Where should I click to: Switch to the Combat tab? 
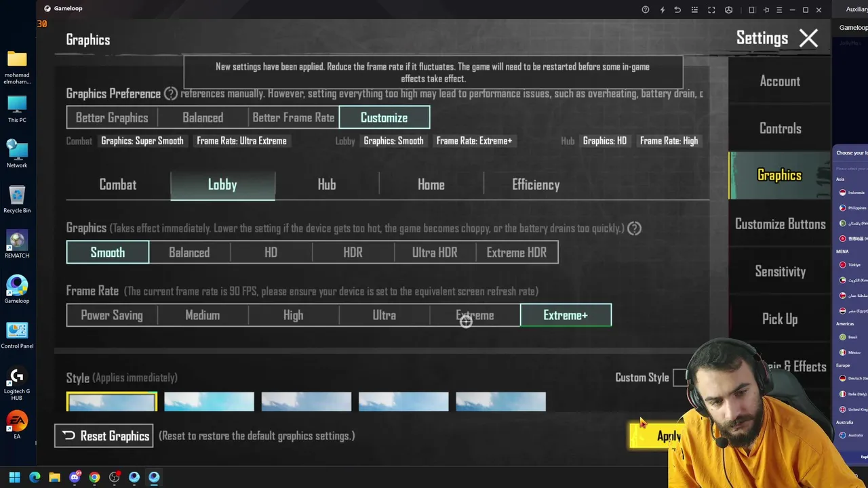(x=118, y=185)
